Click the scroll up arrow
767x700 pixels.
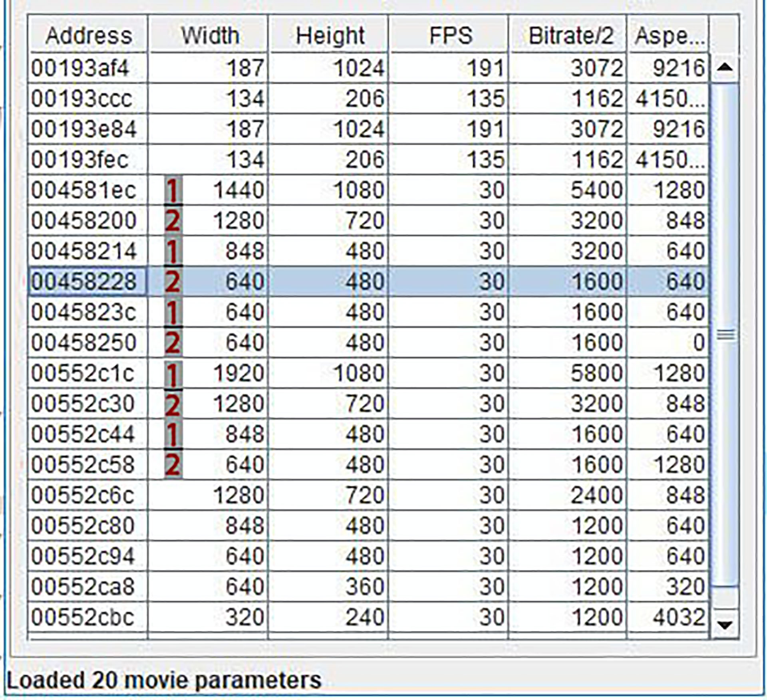[x=725, y=67]
